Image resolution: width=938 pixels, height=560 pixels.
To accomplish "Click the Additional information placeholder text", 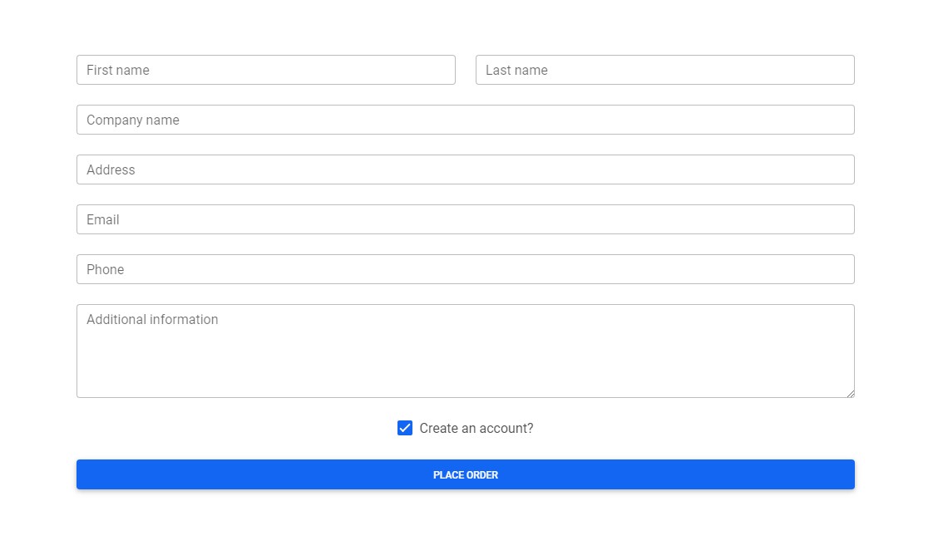I will click(x=152, y=319).
